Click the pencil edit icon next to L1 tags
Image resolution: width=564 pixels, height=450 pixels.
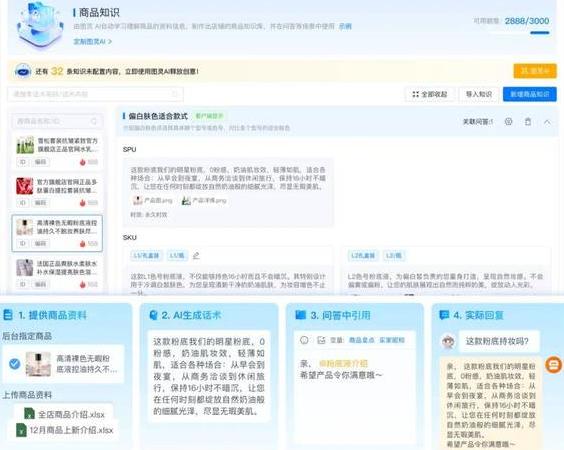pos(196,256)
